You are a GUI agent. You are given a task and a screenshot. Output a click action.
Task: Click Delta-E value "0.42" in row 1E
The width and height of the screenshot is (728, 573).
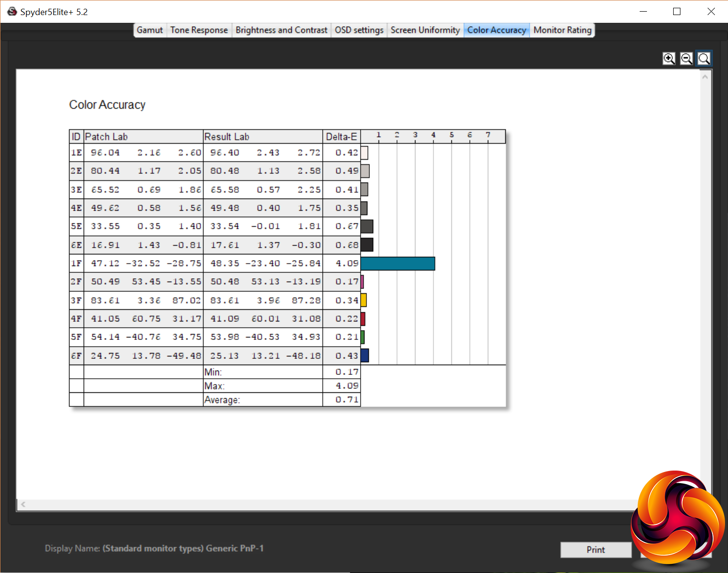click(x=347, y=152)
